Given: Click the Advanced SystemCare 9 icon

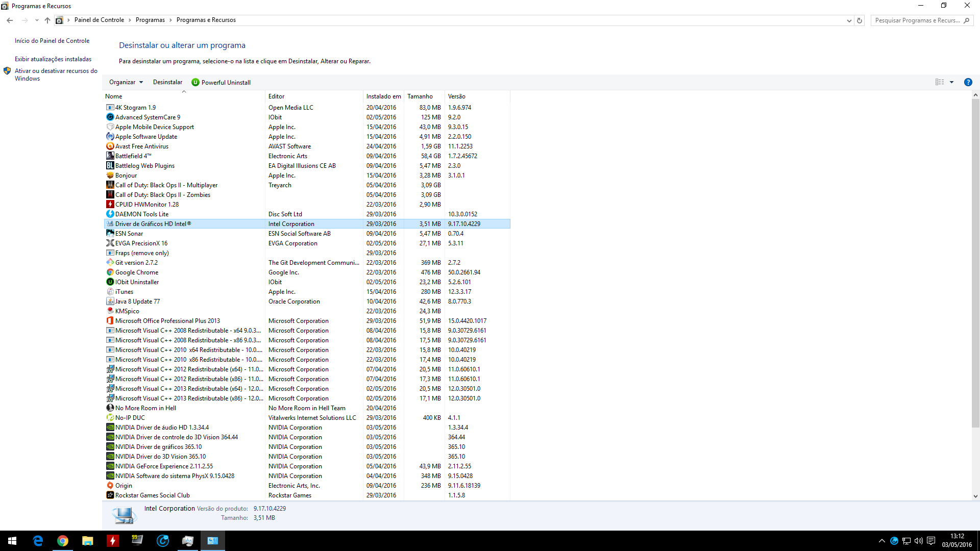Looking at the screenshot, I should 110,117.
